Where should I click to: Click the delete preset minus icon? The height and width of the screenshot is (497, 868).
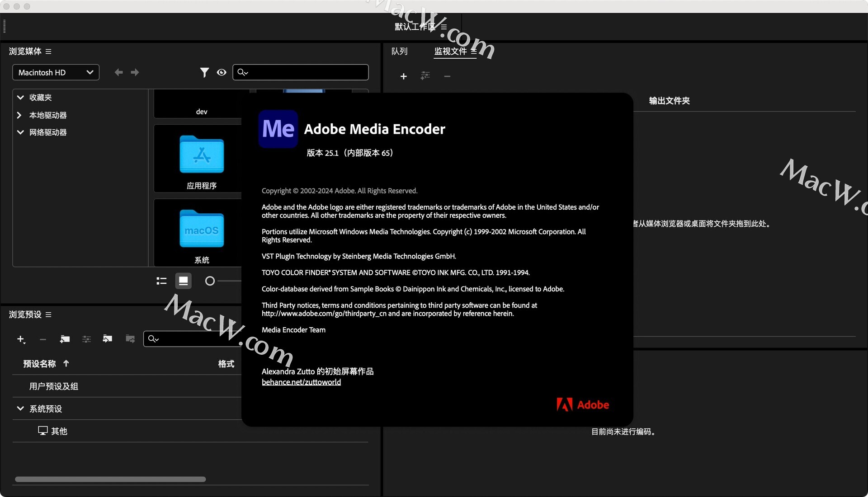[x=43, y=339]
